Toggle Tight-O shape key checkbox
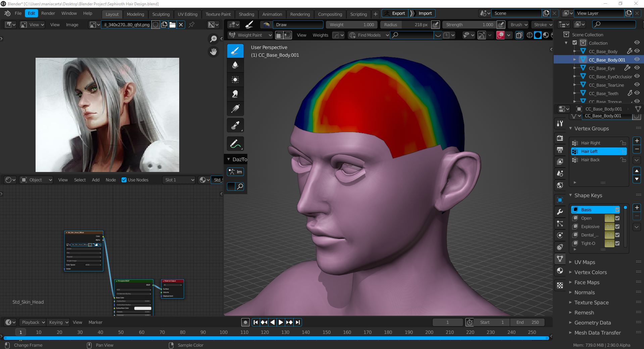 click(617, 243)
